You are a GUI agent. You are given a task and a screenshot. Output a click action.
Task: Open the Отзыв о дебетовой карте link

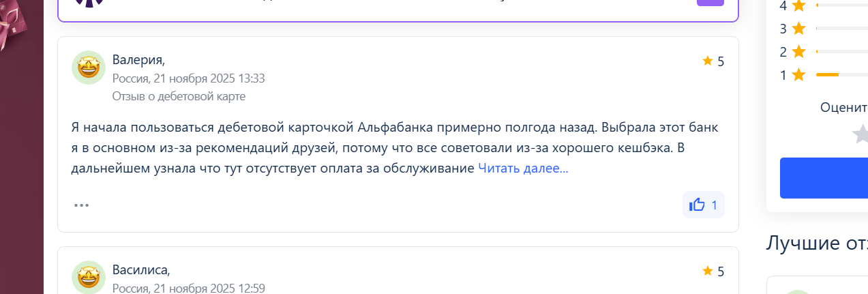179,96
